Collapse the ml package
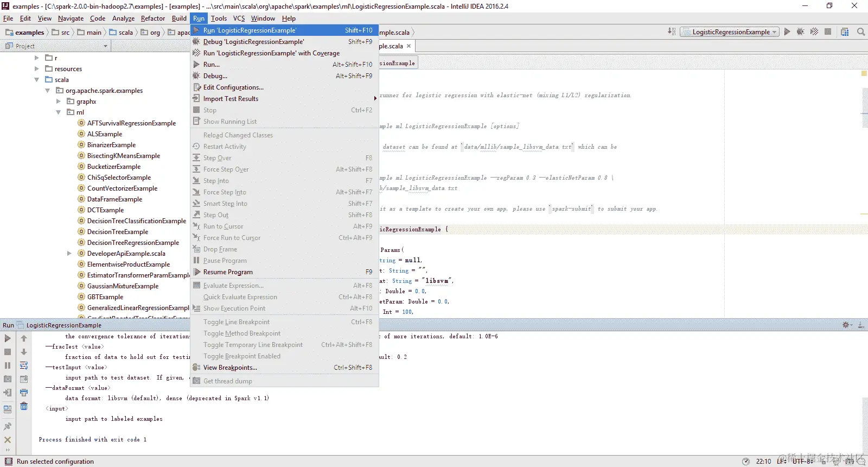 click(59, 112)
